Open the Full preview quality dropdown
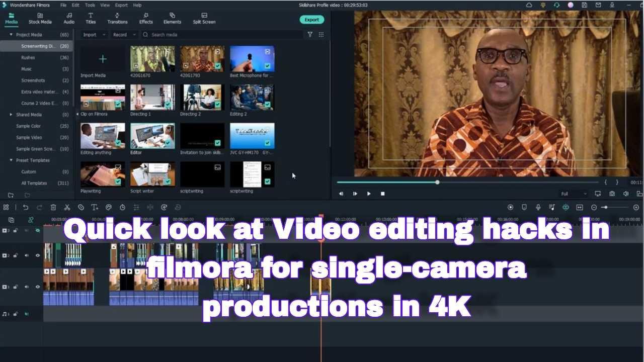The width and height of the screenshot is (644, 362). (574, 194)
